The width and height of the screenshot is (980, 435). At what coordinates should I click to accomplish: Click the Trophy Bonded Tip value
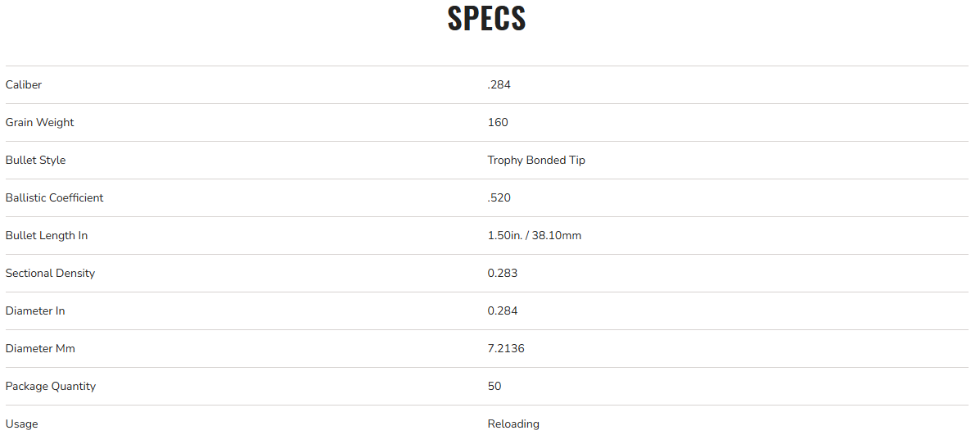click(536, 161)
